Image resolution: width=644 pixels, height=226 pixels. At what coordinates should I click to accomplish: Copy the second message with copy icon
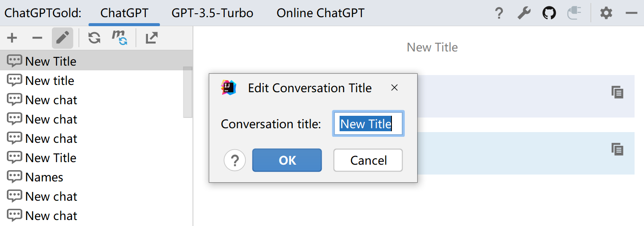[x=617, y=149]
